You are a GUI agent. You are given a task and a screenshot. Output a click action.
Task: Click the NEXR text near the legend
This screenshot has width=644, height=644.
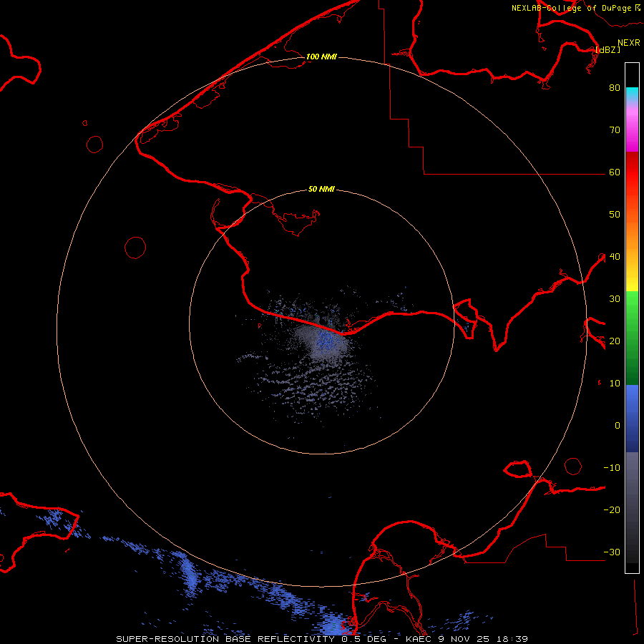coord(629,43)
